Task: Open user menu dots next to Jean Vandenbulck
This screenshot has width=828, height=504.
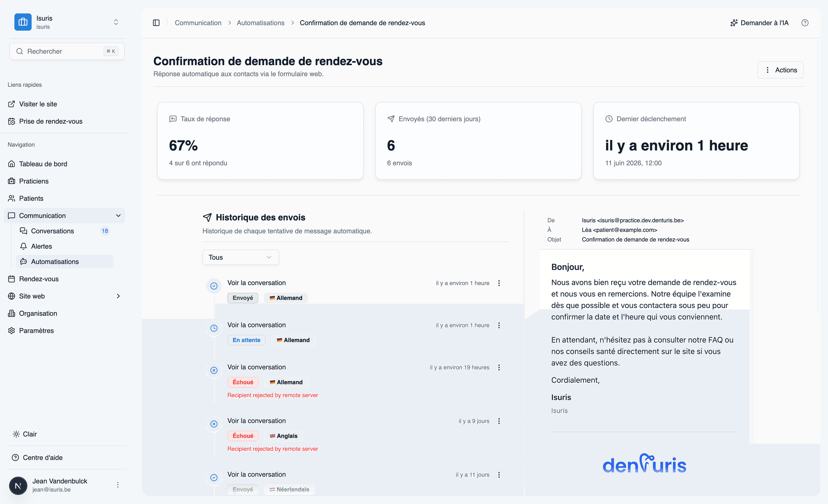Action: tap(118, 485)
